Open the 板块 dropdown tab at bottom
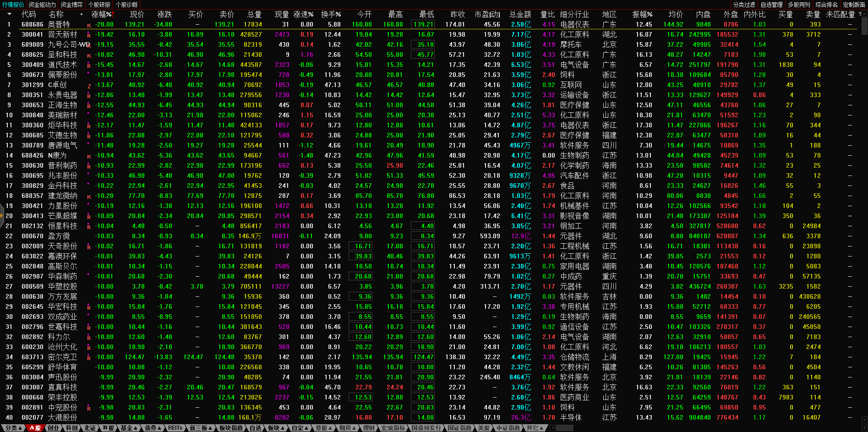868x432 pixels. point(275,428)
